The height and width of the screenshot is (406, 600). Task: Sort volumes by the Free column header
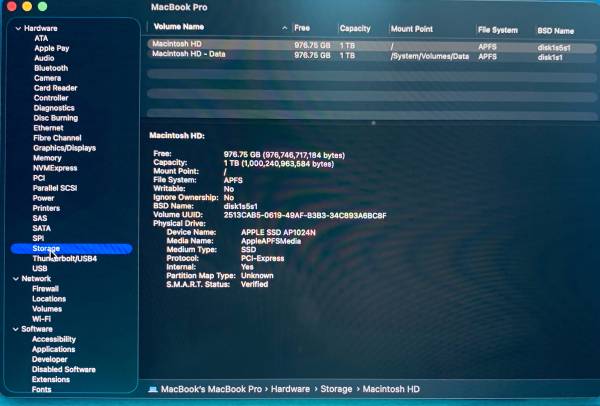(x=304, y=28)
